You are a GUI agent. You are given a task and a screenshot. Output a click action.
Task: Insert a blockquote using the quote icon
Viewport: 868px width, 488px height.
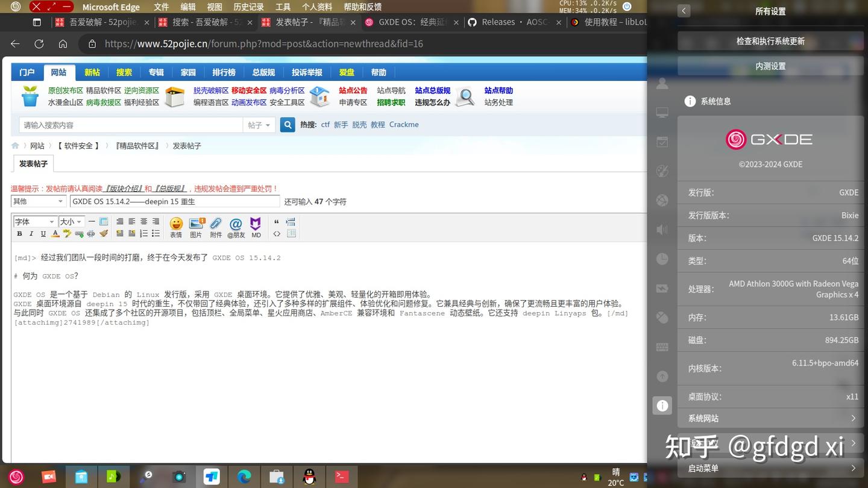point(276,222)
